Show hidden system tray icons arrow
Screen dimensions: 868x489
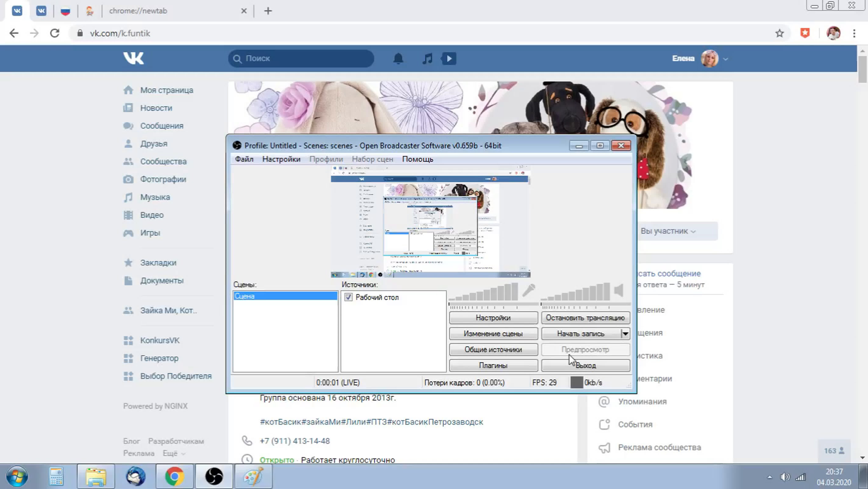[x=770, y=477]
